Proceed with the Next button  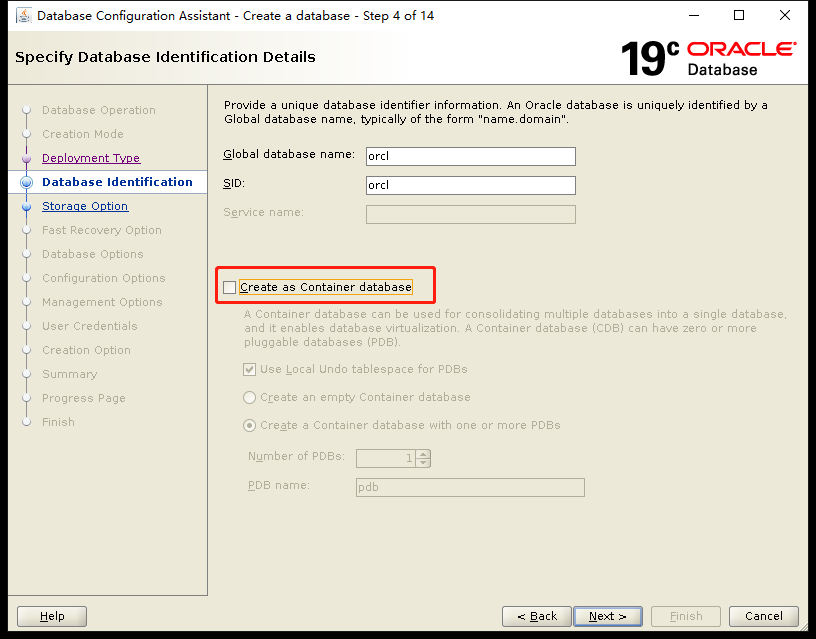click(608, 617)
